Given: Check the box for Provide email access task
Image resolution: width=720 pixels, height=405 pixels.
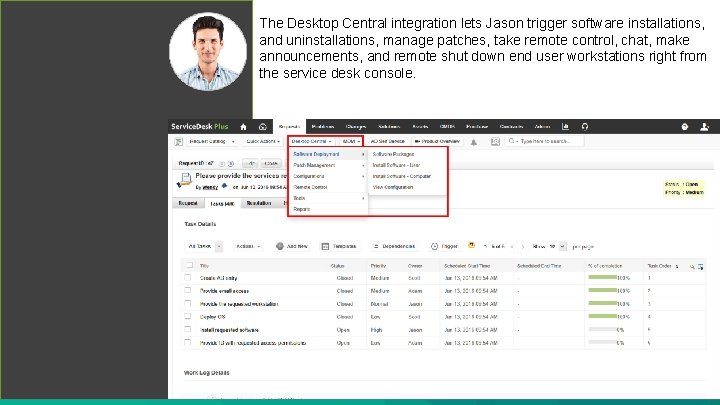Looking at the screenshot, I should 187,291.
